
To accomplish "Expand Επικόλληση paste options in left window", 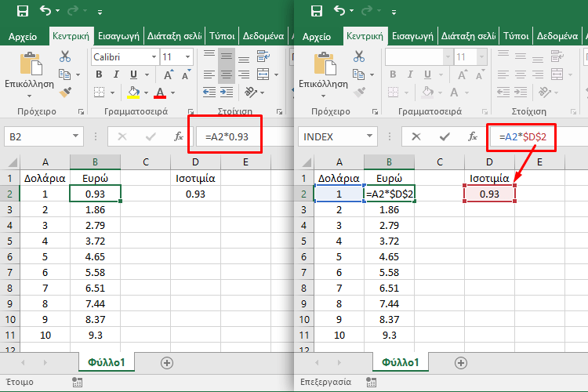I will tap(29, 96).
